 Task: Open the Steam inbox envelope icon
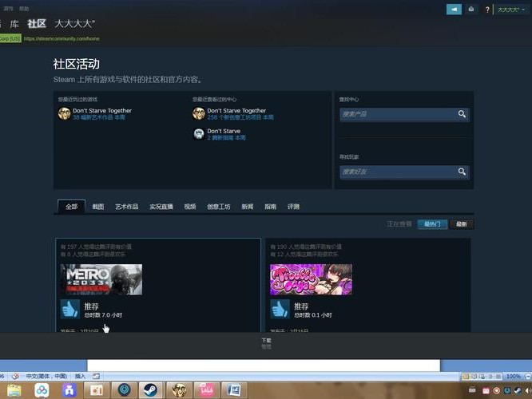pos(471,9)
